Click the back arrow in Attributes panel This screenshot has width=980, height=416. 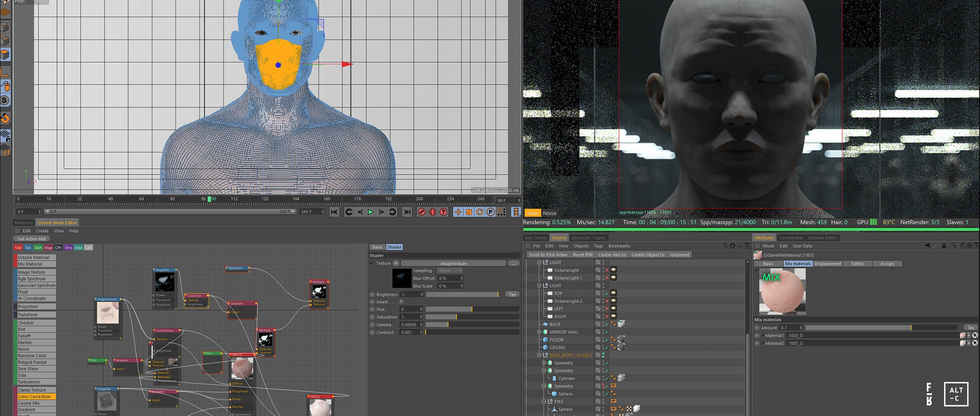pos(927,246)
